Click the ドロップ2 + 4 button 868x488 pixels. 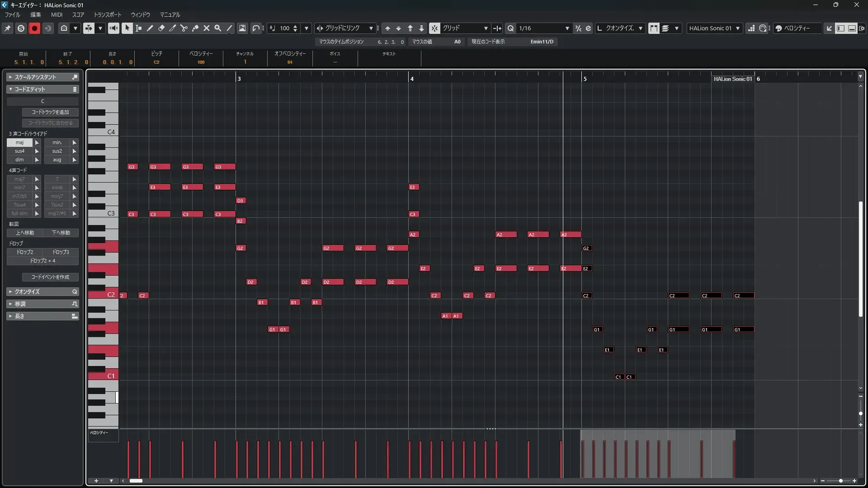pos(42,261)
